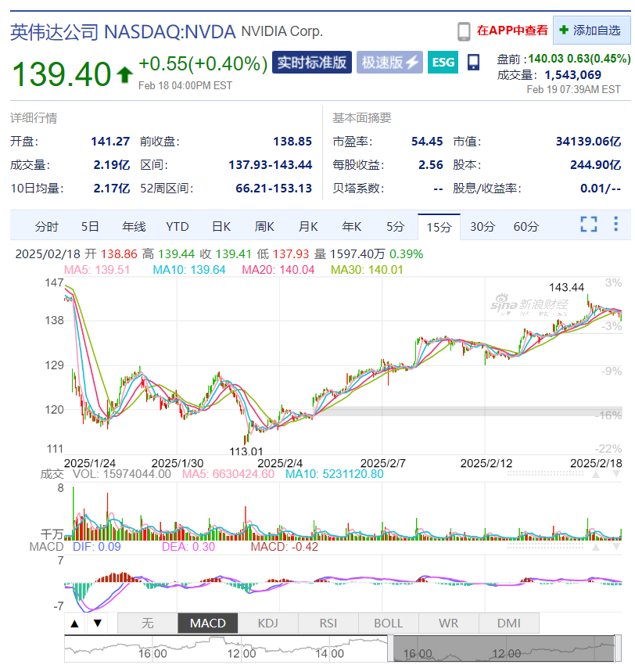
Task: Show the 日K candlestick tab
Action: point(221,226)
